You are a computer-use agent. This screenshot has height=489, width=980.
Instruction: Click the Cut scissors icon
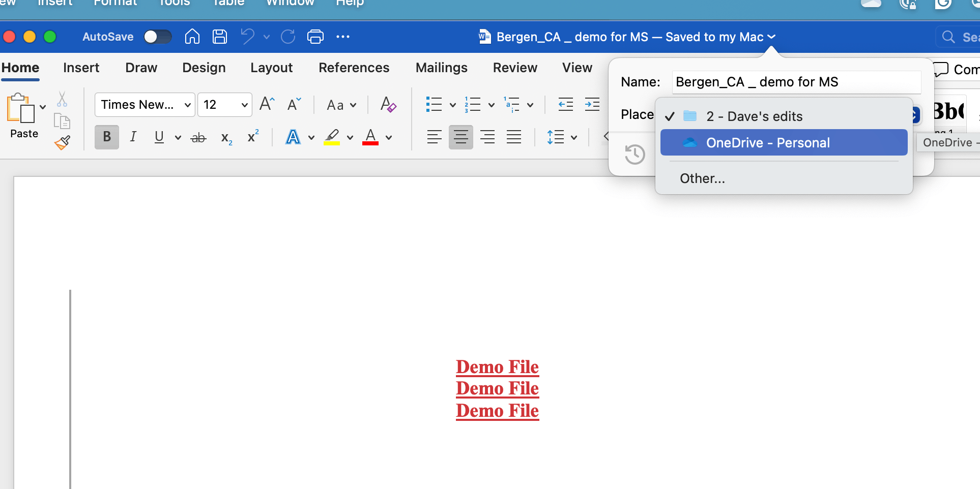[62, 99]
